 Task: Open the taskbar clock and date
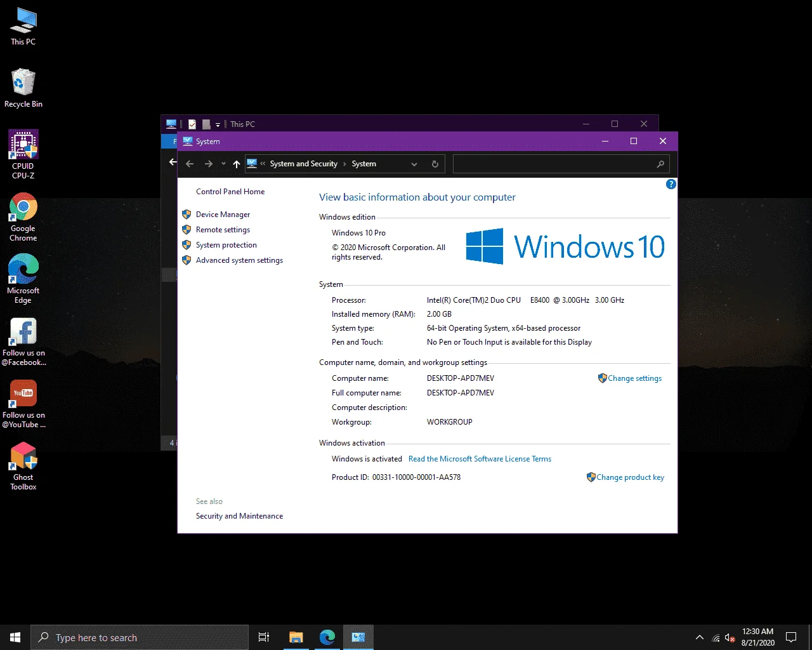click(x=758, y=637)
